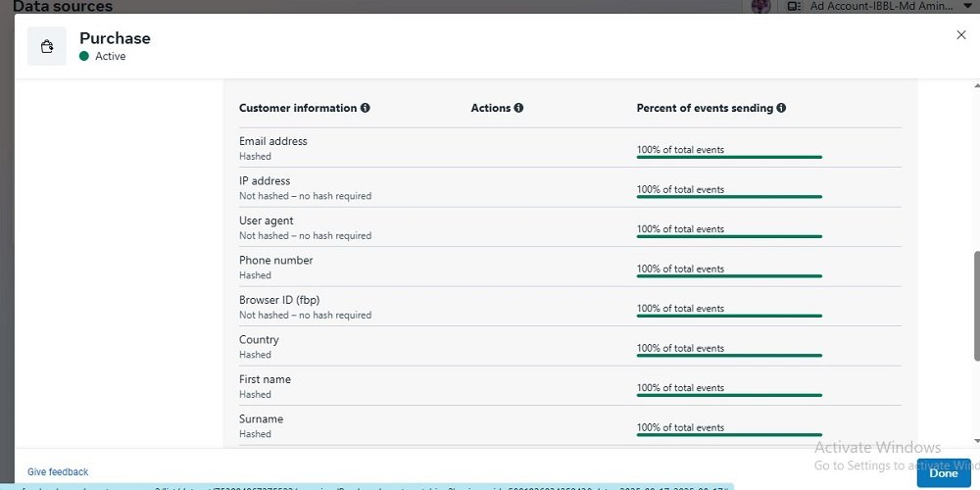Click the green Active status dot
The height and width of the screenshot is (490, 980).
(x=85, y=57)
